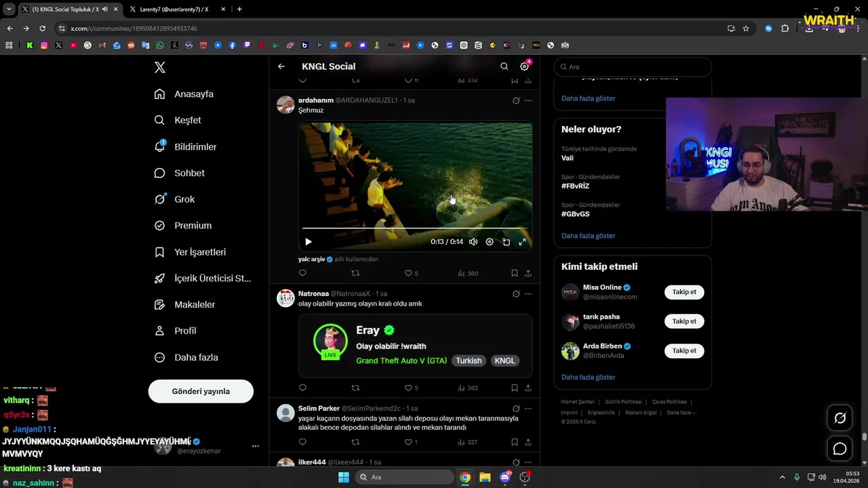Open Sohbet from the sidebar
The width and height of the screenshot is (868, 488).
click(179, 173)
